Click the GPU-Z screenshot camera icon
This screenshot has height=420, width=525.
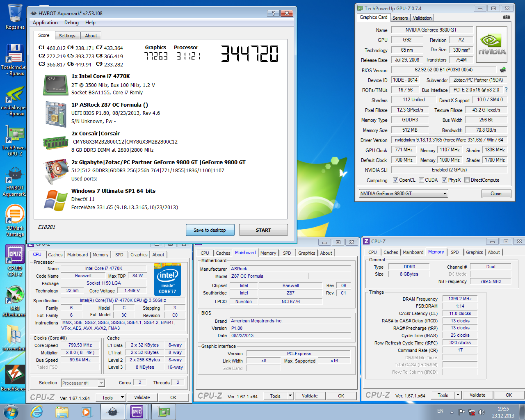(x=507, y=17)
